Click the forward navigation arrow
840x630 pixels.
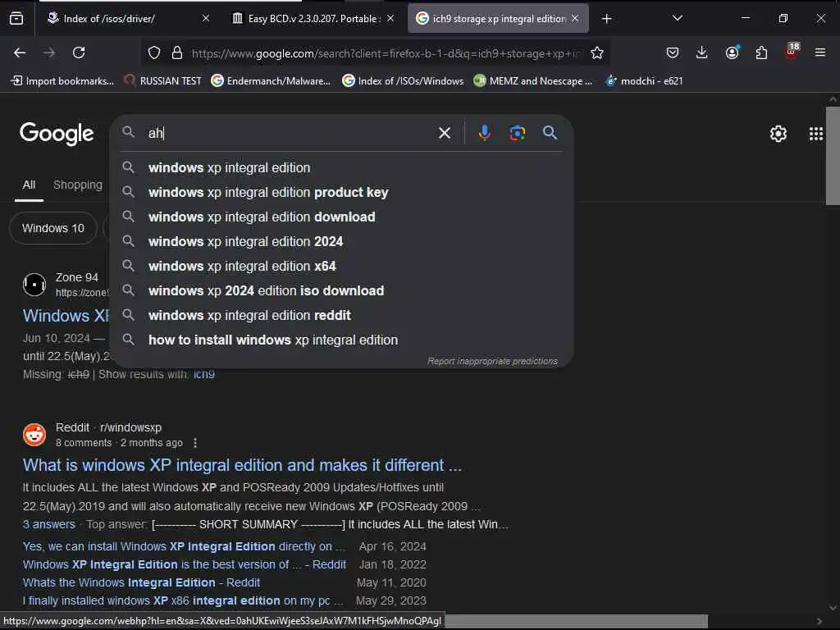[x=49, y=52]
